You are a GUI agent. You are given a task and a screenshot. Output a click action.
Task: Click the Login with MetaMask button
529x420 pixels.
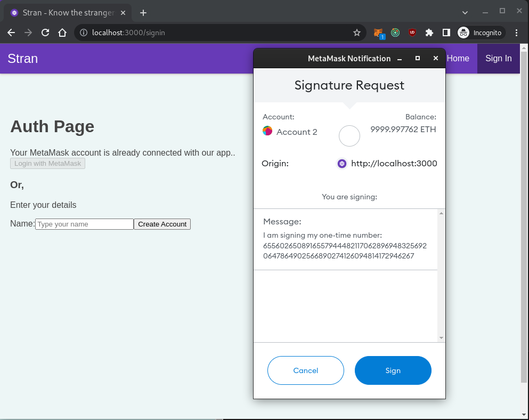tap(47, 164)
